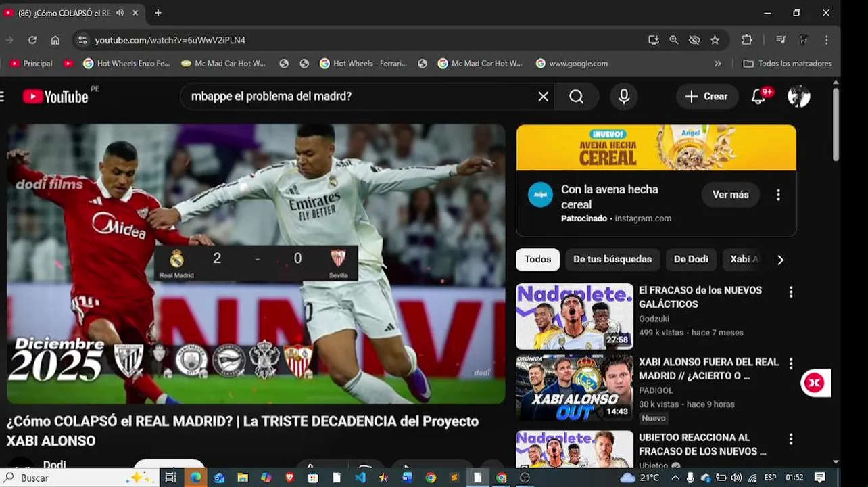This screenshot has width=868, height=487.
Task: Open the Principal bookmark
Action: click(x=32, y=64)
